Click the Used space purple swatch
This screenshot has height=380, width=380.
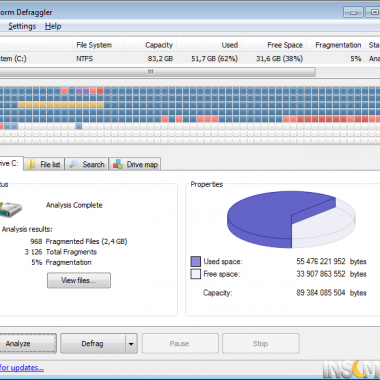(195, 262)
